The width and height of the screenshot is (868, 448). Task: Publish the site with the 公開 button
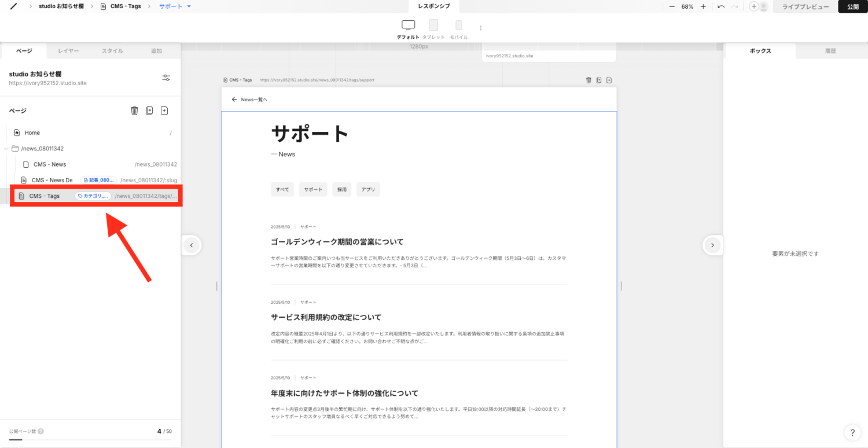tap(852, 6)
